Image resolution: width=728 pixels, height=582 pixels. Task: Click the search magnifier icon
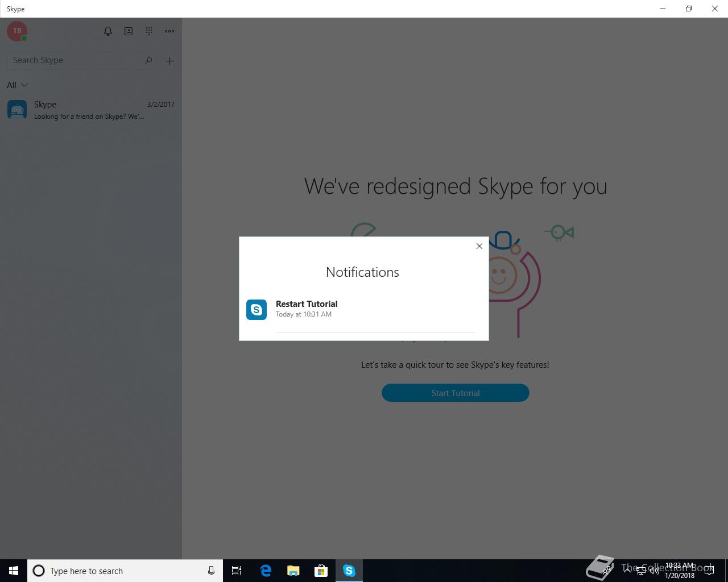click(x=148, y=60)
